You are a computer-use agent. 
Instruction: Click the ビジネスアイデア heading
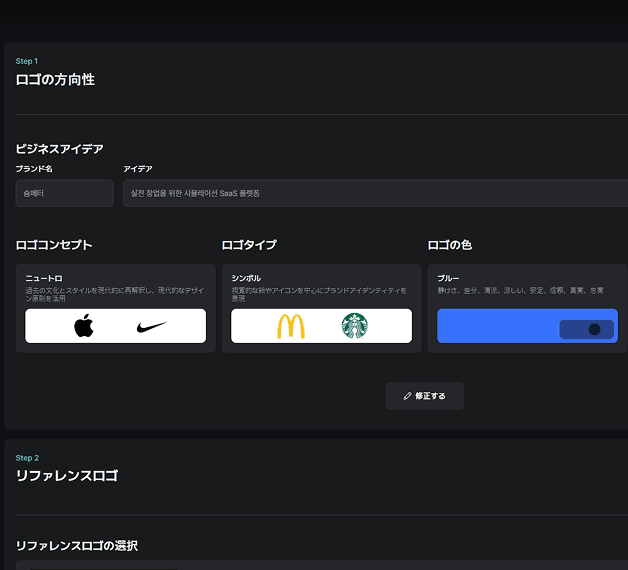59,149
